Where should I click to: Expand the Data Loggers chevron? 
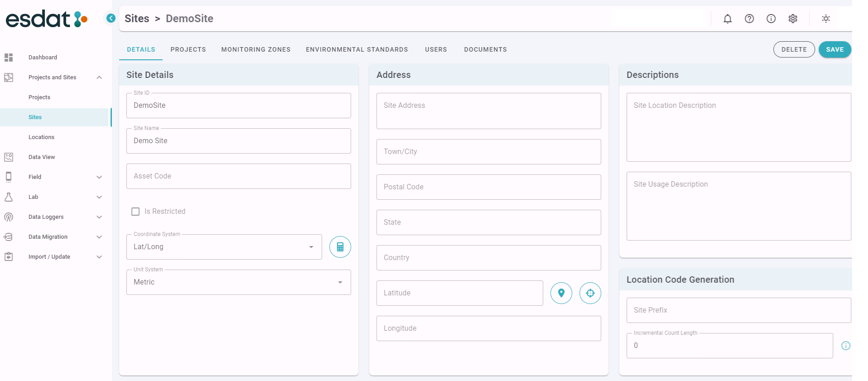tap(99, 217)
